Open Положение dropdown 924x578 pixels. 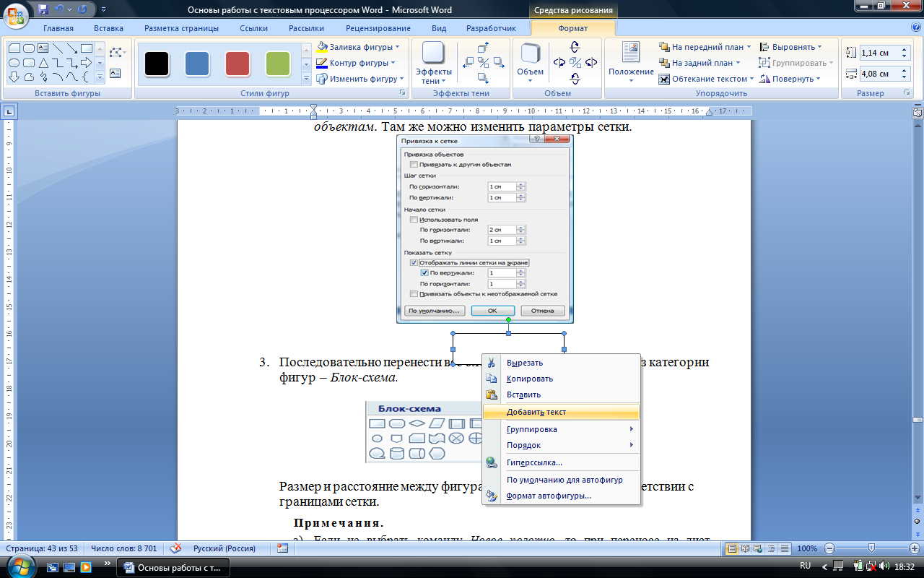pyautogui.click(x=631, y=63)
